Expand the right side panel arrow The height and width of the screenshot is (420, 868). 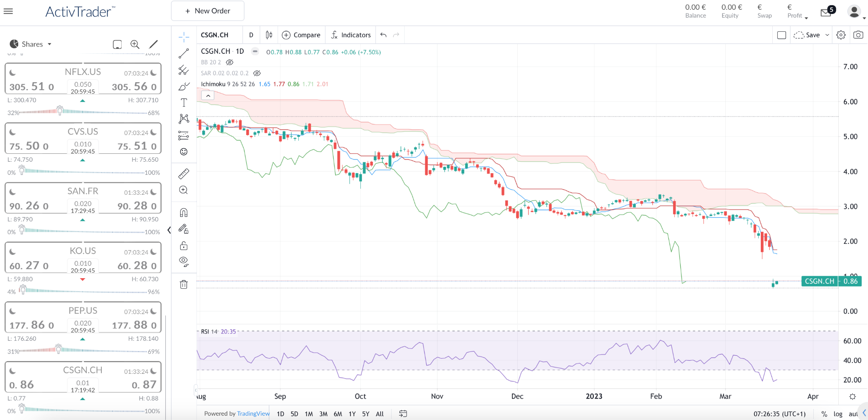click(864, 413)
